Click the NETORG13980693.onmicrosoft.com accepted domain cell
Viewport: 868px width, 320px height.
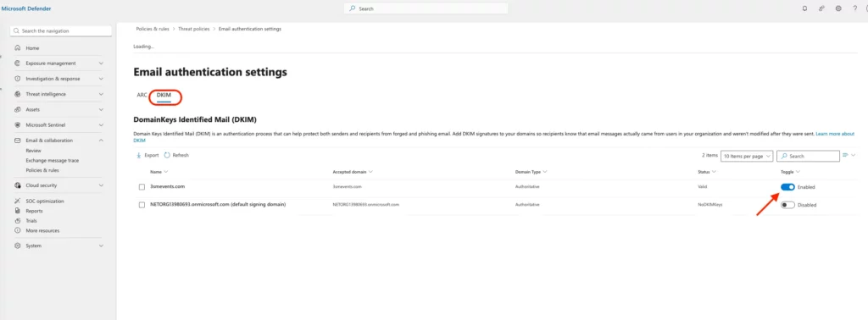coord(366,205)
